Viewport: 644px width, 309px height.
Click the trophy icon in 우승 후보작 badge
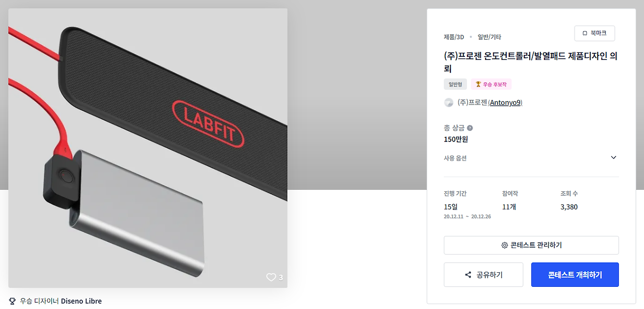pos(478,84)
